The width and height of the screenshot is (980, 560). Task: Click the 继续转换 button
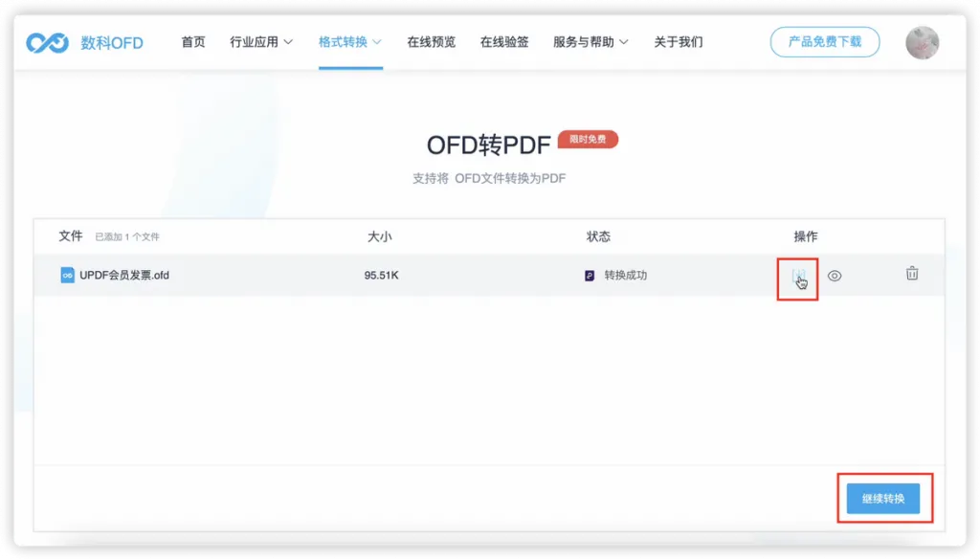883,499
